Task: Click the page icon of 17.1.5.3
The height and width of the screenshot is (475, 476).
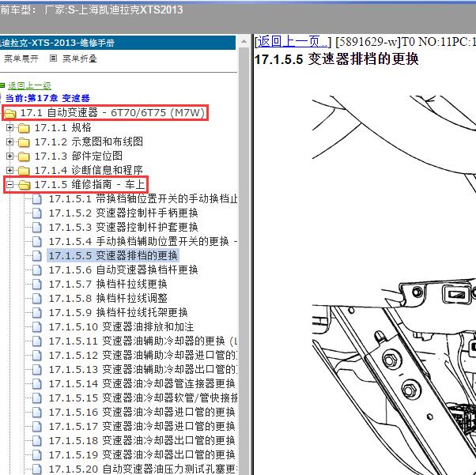Action: tap(37, 228)
